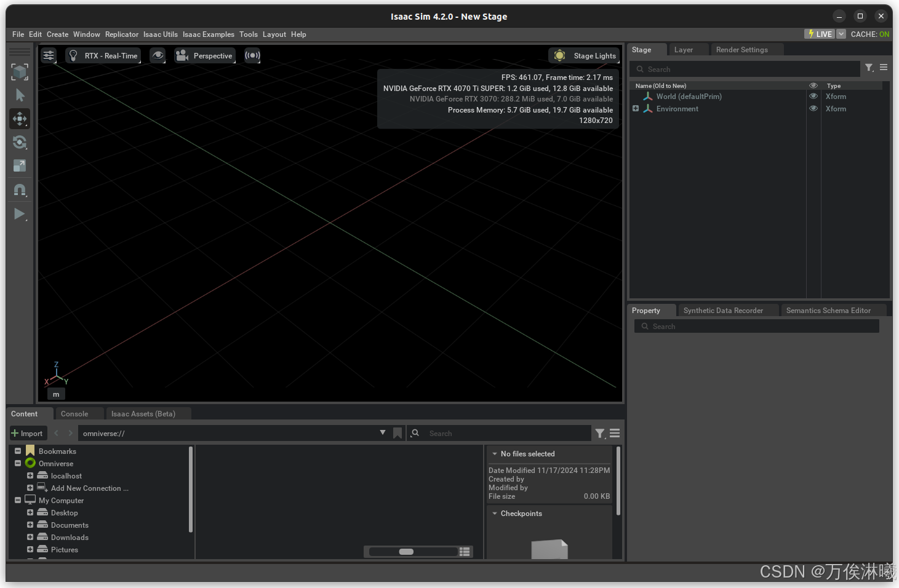This screenshot has height=588, width=899.
Task: Collapse the Bookmarks tree node
Action: click(x=18, y=451)
